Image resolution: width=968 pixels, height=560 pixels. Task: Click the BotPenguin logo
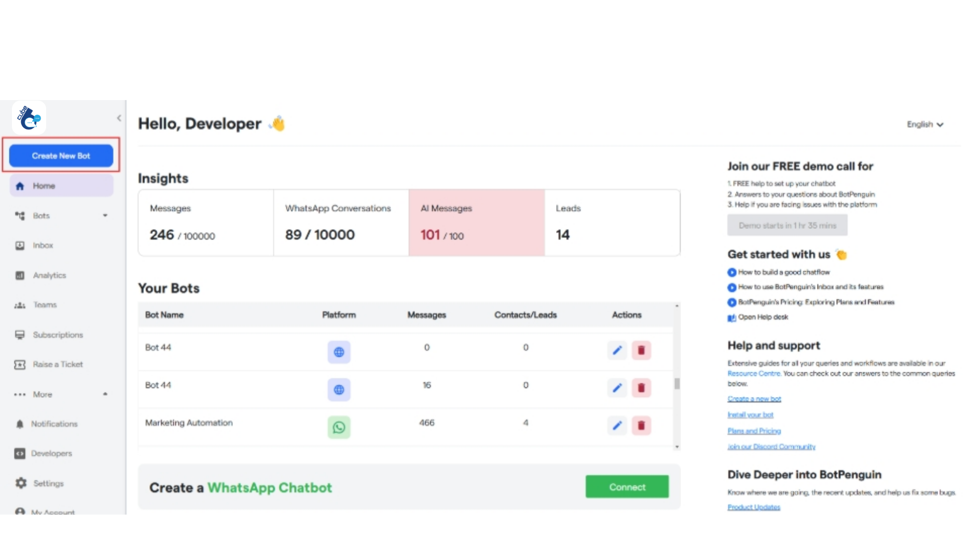click(x=29, y=118)
